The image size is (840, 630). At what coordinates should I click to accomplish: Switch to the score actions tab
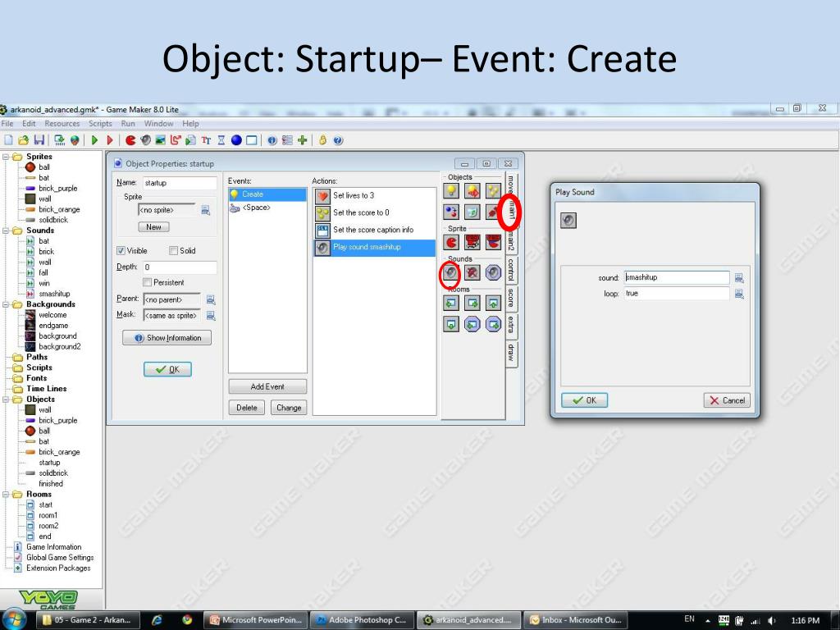[x=511, y=298]
